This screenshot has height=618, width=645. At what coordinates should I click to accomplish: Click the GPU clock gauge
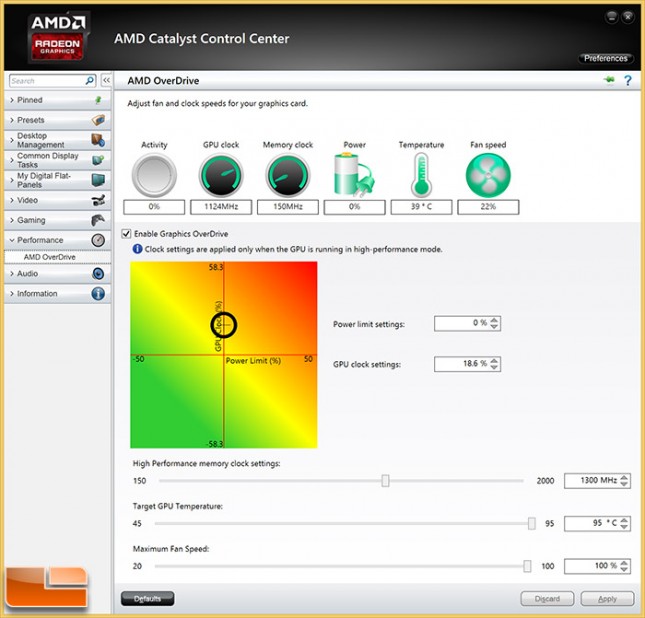point(221,175)
